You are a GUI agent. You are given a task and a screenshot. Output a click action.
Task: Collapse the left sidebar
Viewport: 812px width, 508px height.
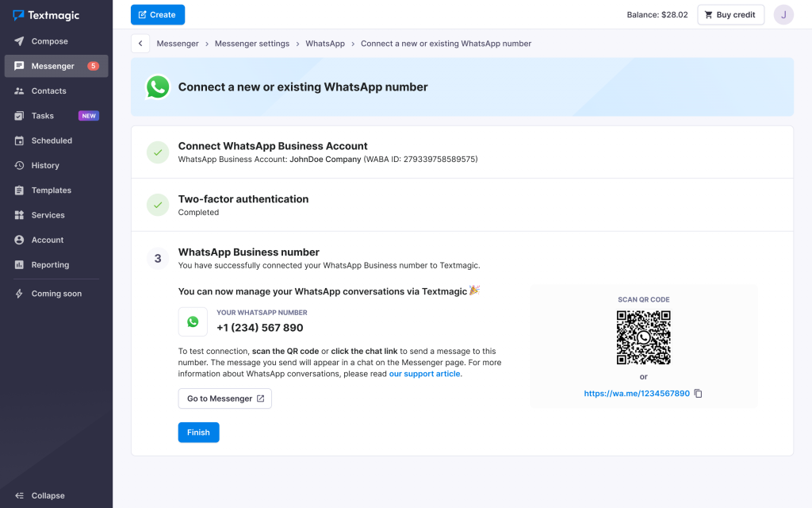click(x=38, y=495)
